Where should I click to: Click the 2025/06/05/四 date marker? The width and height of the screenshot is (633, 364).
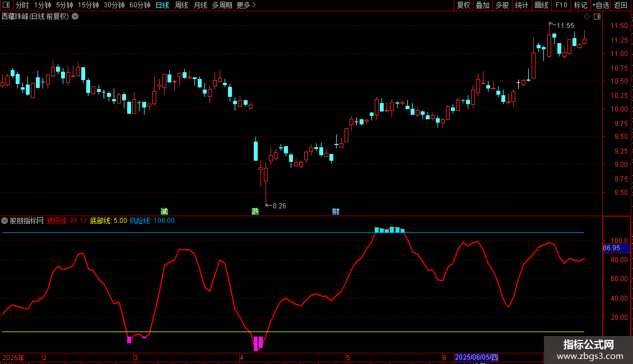(476, 357)
